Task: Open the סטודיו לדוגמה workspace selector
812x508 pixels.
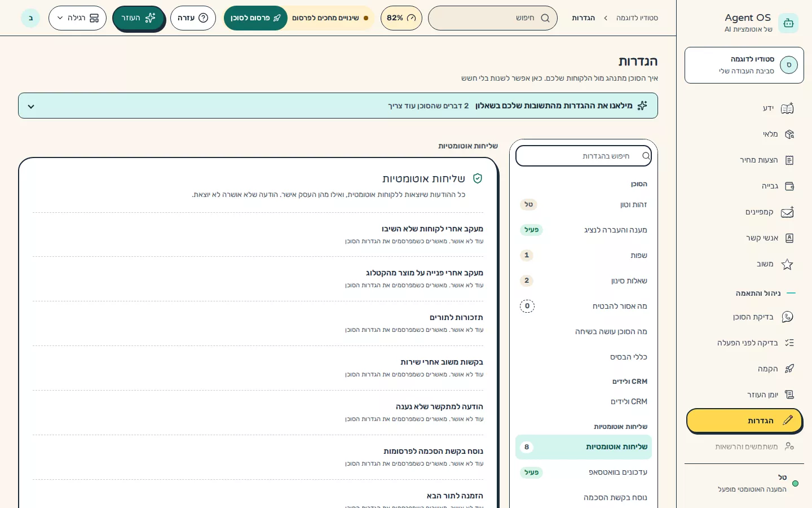Action: point(744,65)
